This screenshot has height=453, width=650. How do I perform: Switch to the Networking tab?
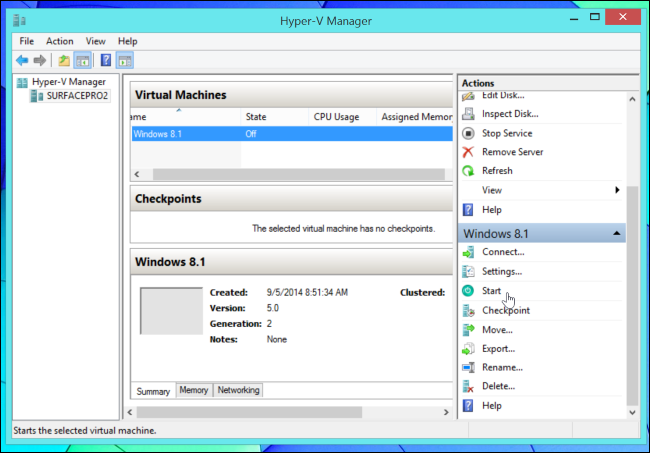[238, 390]
